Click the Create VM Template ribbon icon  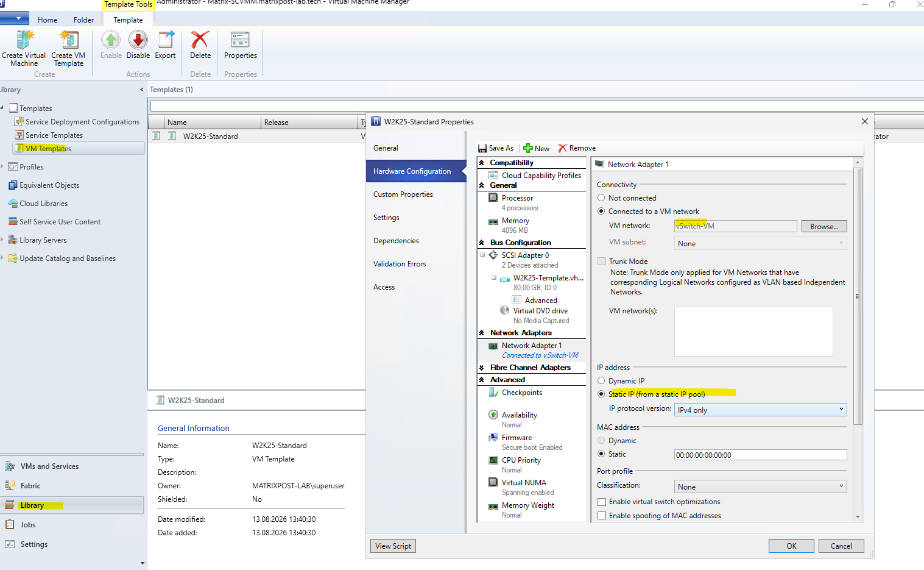pyautogui.click(x=68, y=40)
